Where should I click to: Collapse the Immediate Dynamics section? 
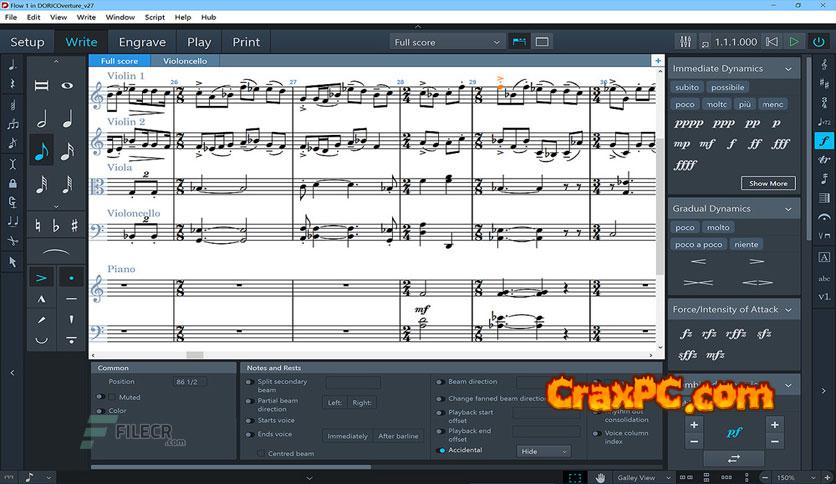[x=789, y=69]
